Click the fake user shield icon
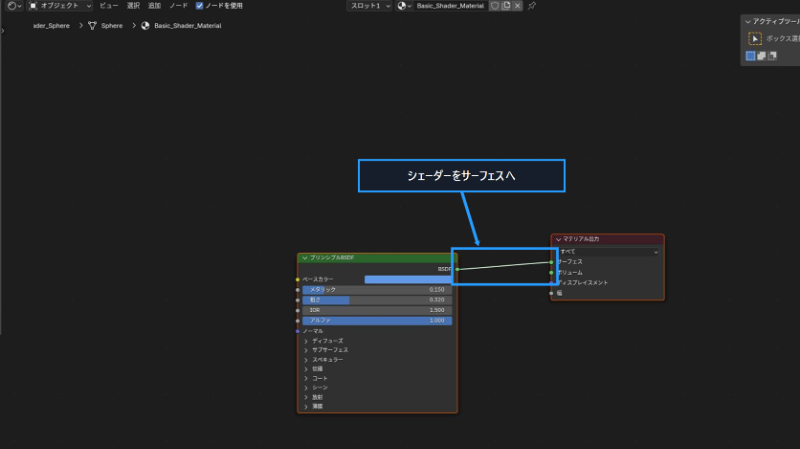 coord(495,6)
